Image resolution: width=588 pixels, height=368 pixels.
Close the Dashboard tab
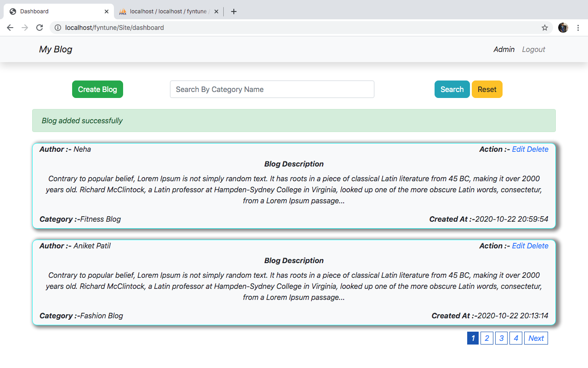click(x=107, y=11)
